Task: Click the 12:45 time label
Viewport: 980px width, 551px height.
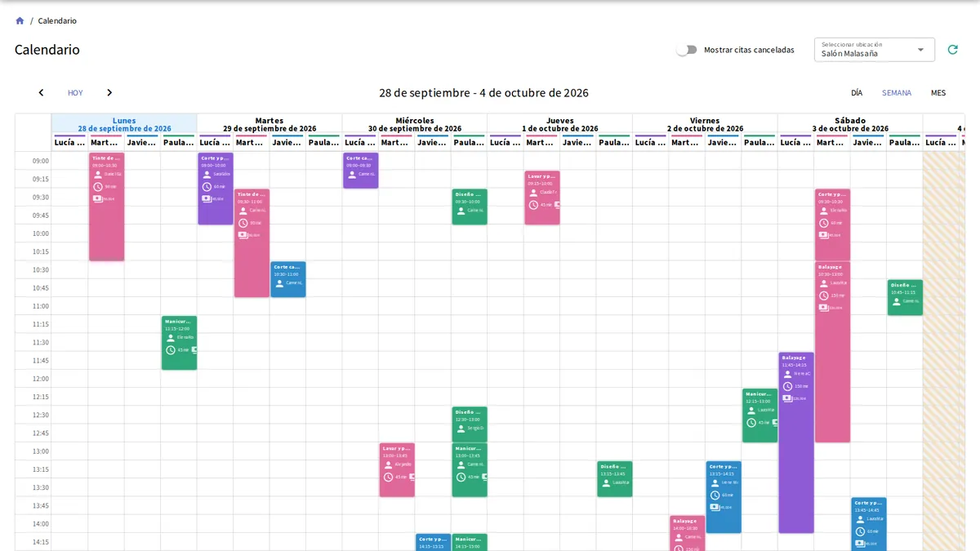Action: [x=41, y=433]
